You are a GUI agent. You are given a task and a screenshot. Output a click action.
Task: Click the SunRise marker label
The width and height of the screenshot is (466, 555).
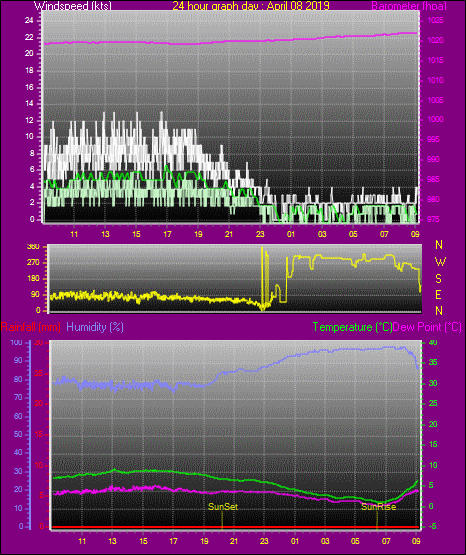pos(378,507)
